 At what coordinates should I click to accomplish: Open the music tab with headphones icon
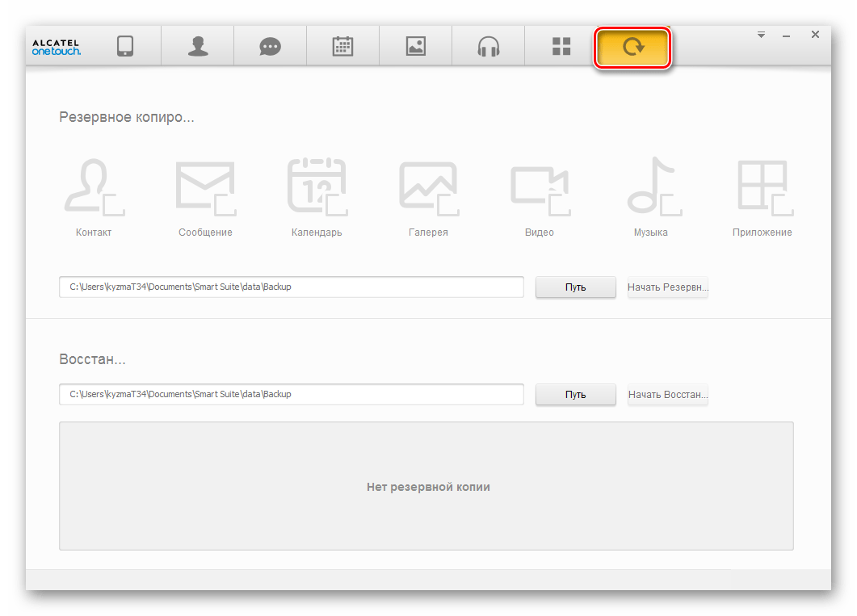pyautogui.click(x=488, y=46)
